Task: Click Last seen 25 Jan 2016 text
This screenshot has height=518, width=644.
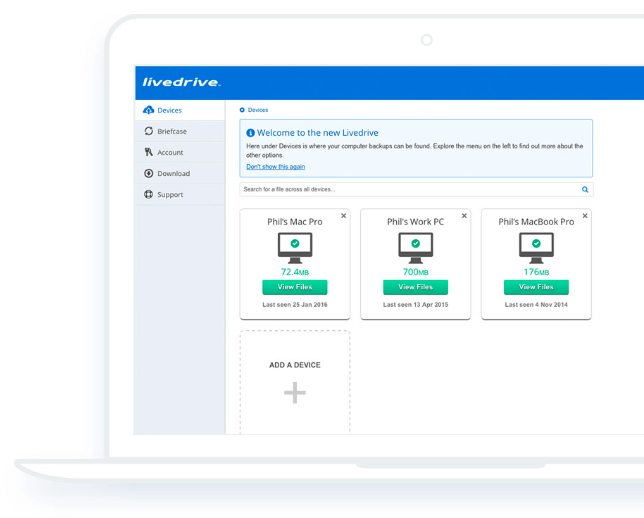Action: (295, 305)
